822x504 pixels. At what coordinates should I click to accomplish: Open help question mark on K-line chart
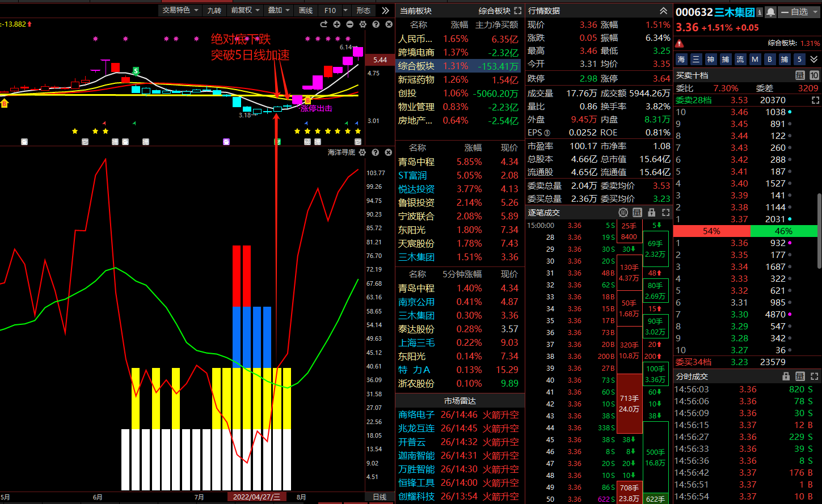[376, 24]
